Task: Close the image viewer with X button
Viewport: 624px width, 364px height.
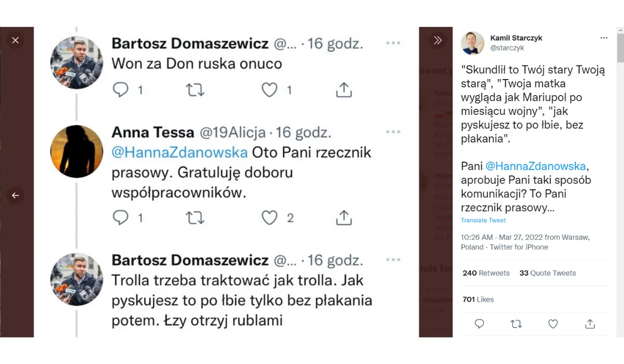Action: 15,40
